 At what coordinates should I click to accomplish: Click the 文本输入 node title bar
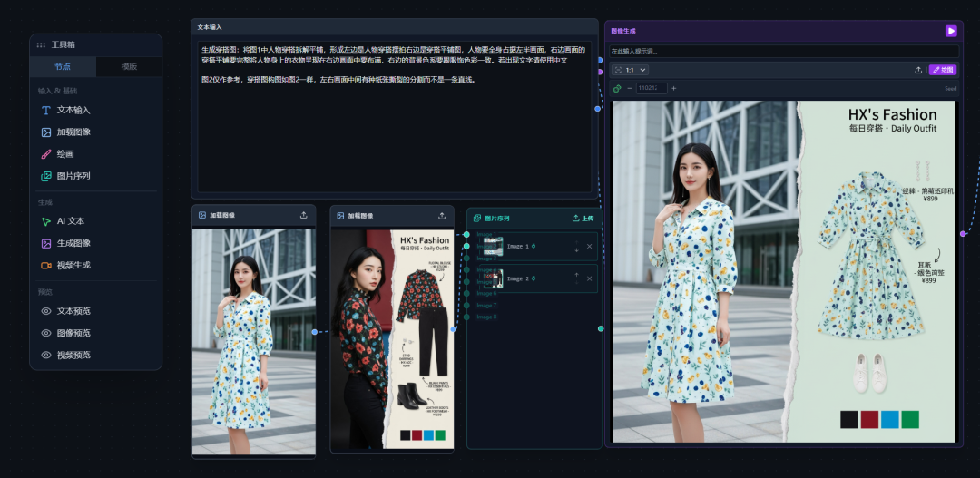click(x=395, y=27)
